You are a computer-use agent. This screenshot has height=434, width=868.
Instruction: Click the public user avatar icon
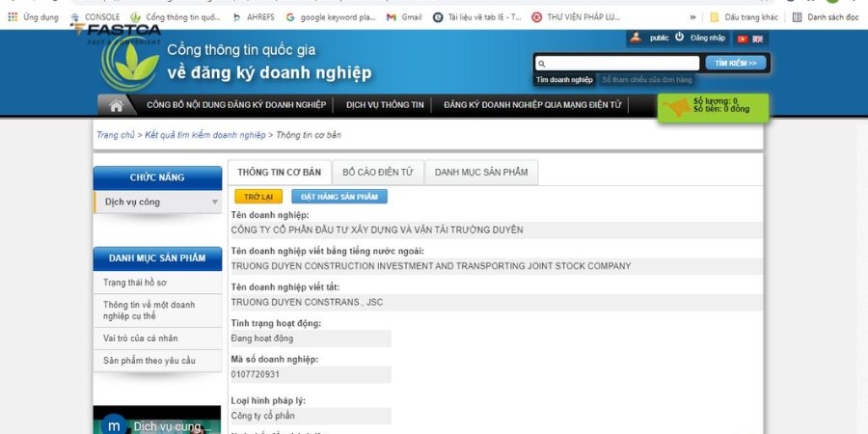click(x=636, y=37)
